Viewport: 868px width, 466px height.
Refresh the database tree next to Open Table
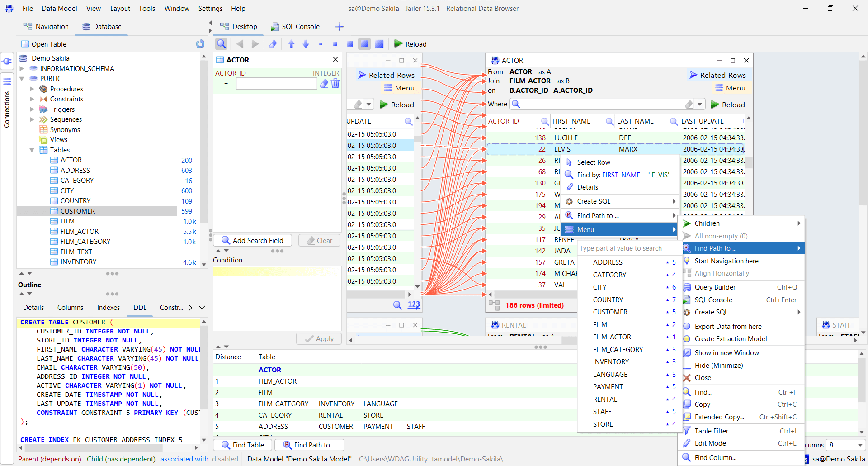point(200,44)
